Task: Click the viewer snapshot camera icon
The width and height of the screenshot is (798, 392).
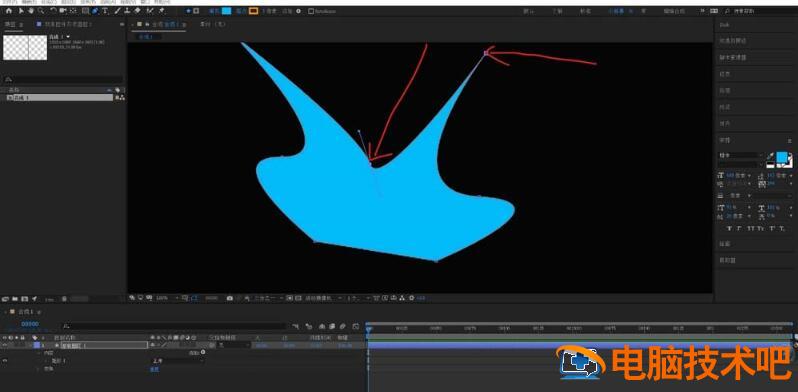Action: click(x=230, y=298)
